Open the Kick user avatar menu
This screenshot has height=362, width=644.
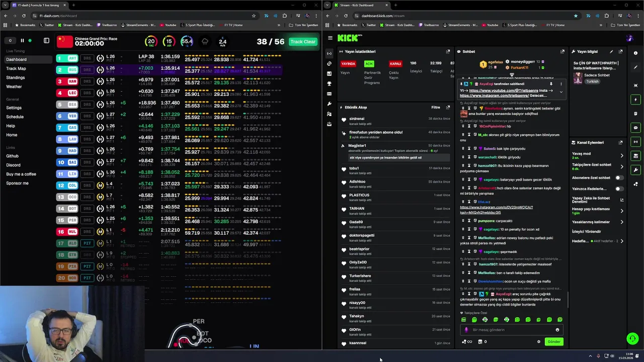(630, 38)
